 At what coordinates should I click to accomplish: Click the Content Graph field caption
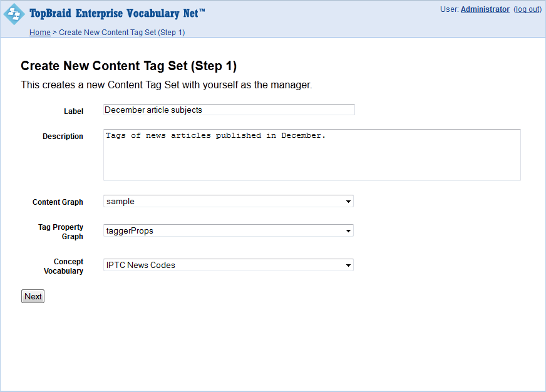pyautogui.click(x=58, y=202)
